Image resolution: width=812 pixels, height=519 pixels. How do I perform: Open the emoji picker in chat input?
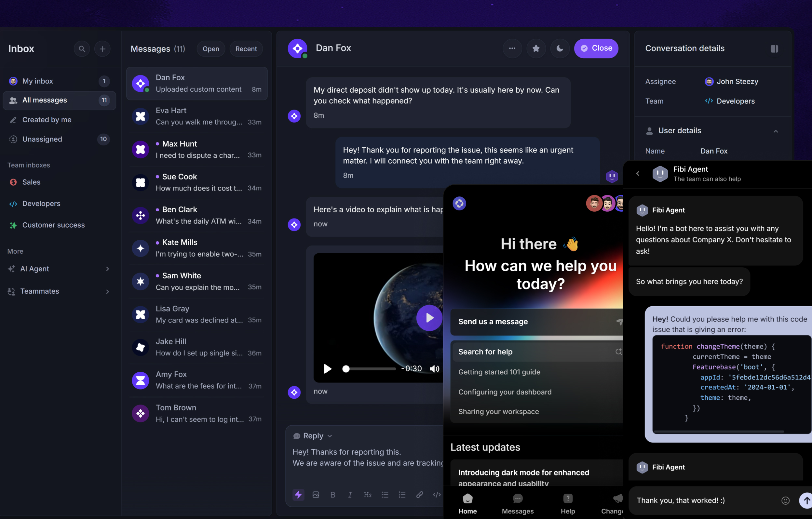[x=785, y=500]
